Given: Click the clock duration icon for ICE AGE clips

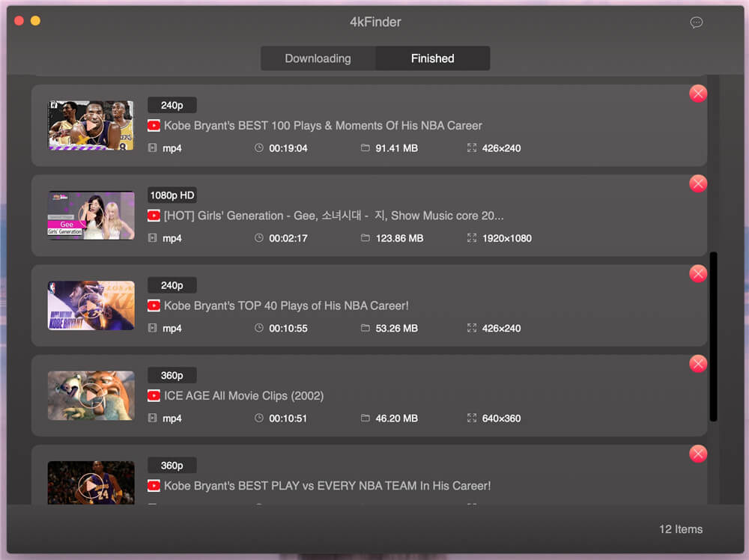Looking at the screenshot, I should click(x=257, y=418).
